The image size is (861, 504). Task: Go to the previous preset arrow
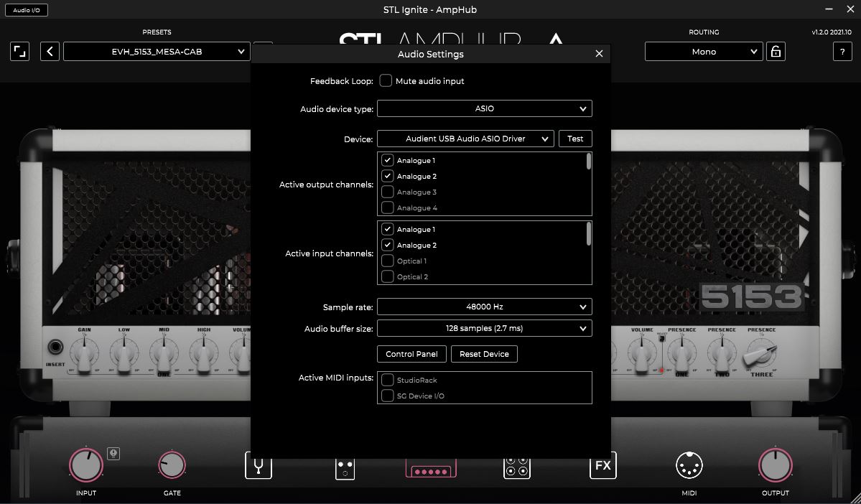click(x=50, y=52)
